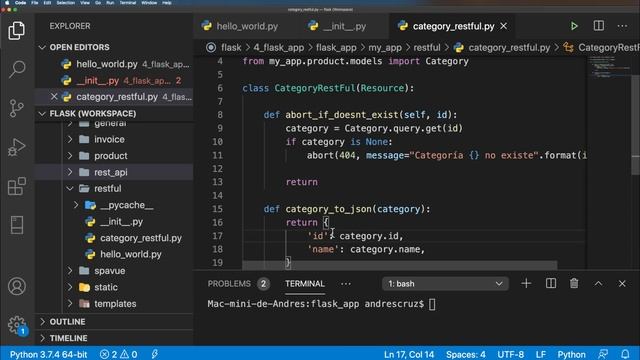Open the Selection menu in menu bar

(65, 3)
